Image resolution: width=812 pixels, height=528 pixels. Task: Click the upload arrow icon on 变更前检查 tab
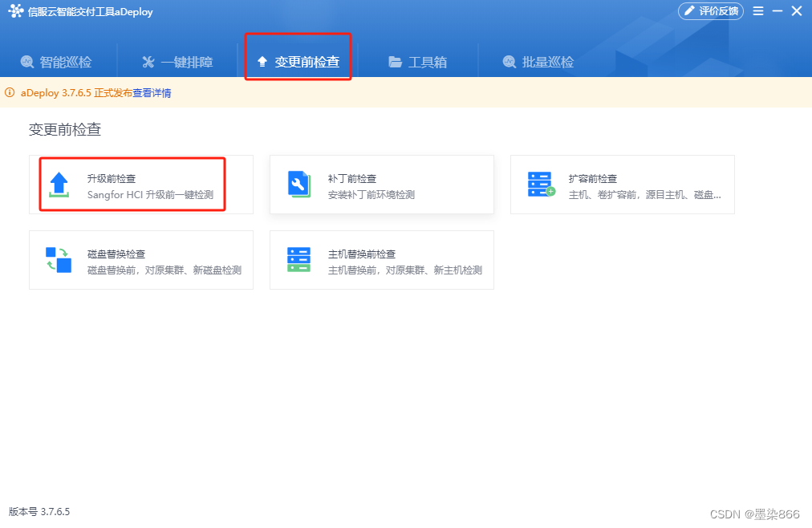(x=262, y=62)
